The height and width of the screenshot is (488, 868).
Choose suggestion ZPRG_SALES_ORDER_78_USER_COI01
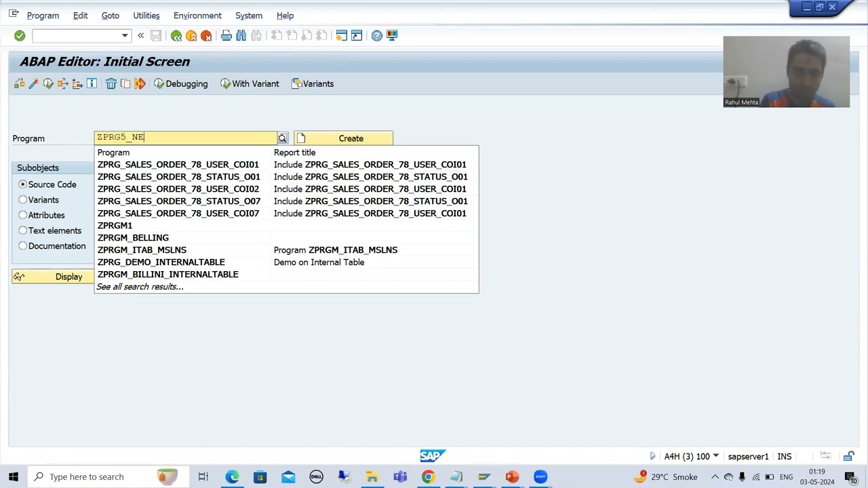coord(286,165)
